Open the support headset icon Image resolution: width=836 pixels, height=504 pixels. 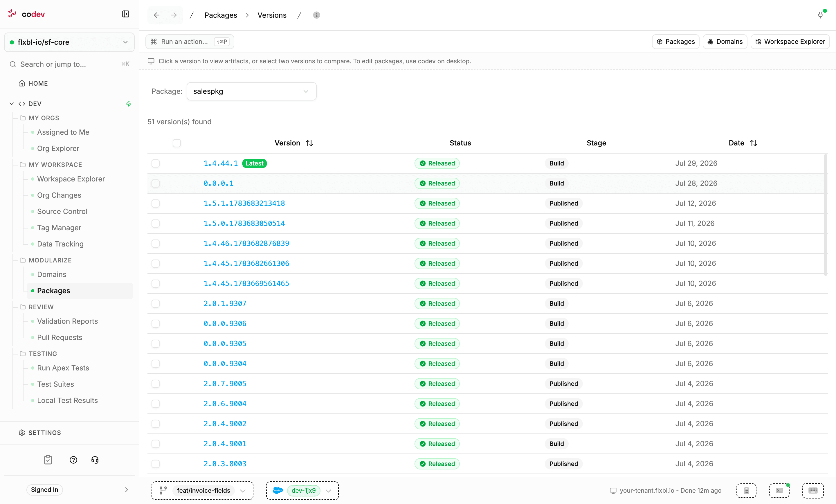pyautogui.click(x=95, y=460)
